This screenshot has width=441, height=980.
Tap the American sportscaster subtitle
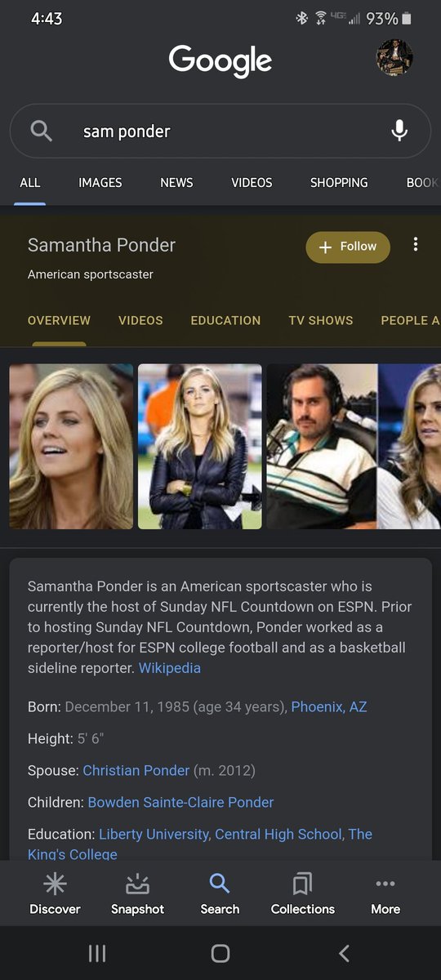pyautogui.click(x=91, y=274)
